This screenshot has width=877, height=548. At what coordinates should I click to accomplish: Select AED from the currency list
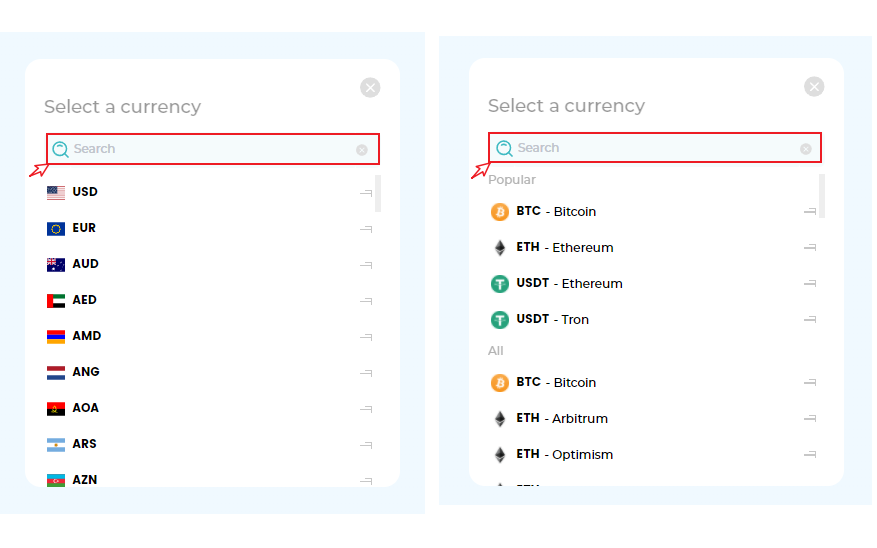click(x=85, y=300)
